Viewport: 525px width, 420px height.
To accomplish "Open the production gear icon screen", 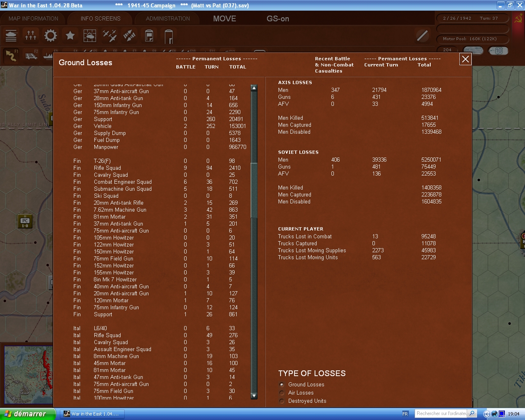I will tap(50, 36).
